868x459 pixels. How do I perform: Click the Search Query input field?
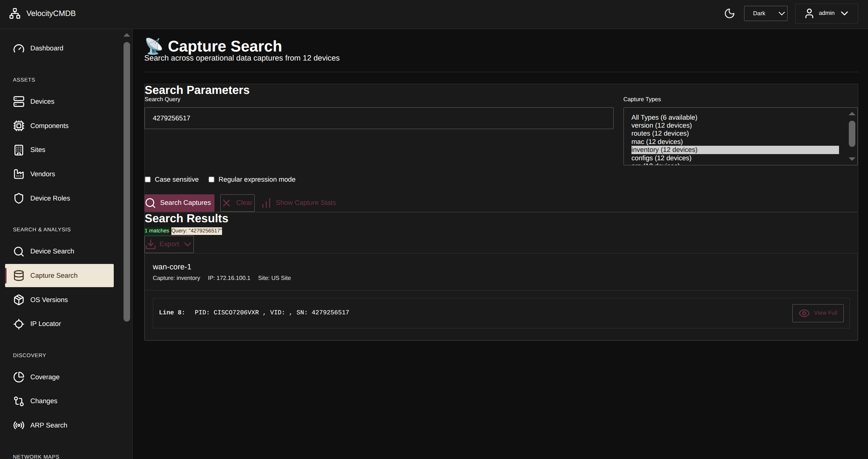[379, 118]
